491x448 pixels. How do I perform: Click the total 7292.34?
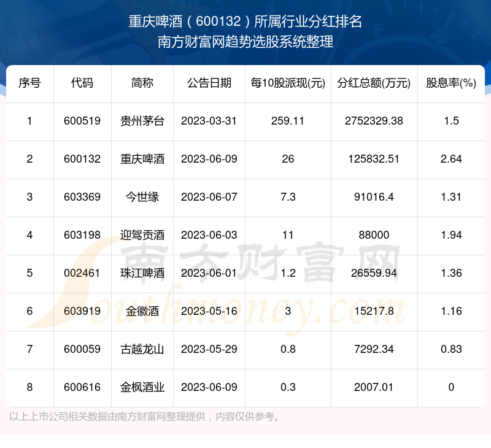374,349
